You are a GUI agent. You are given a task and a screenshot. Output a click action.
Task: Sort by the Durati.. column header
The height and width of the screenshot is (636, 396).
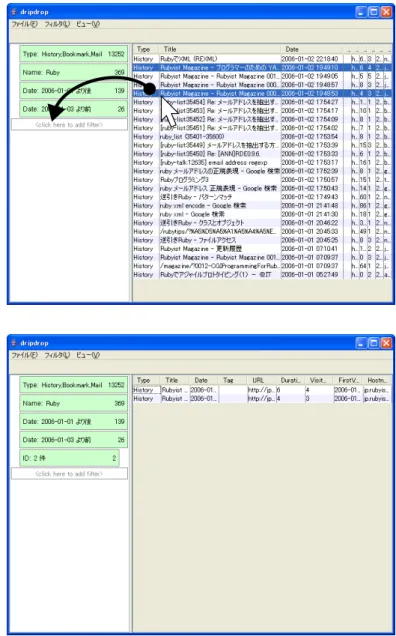pos(291,380)
